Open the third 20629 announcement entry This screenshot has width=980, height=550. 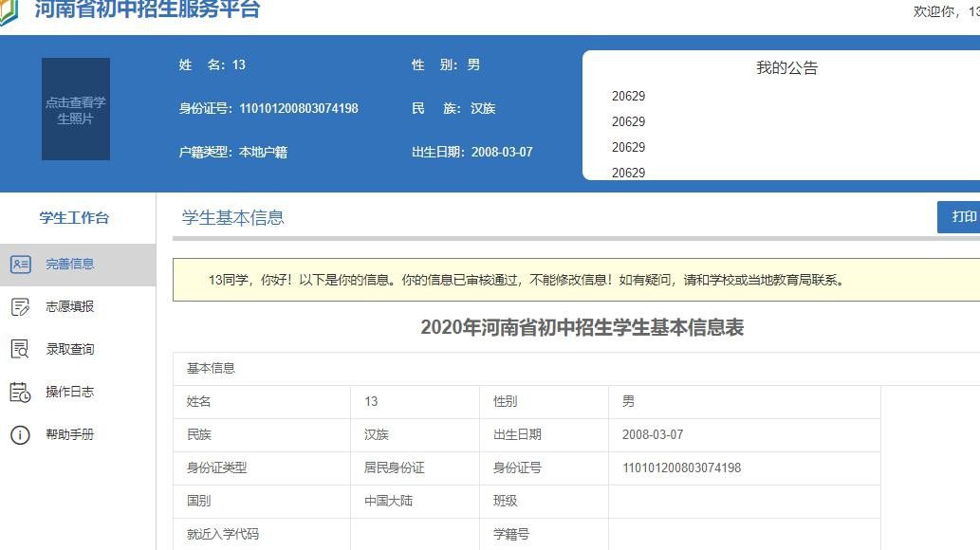(627, 147)
